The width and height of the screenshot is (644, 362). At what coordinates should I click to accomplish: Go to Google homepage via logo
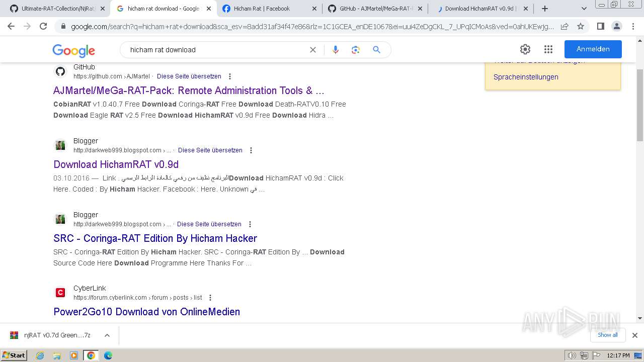point(73,50)
